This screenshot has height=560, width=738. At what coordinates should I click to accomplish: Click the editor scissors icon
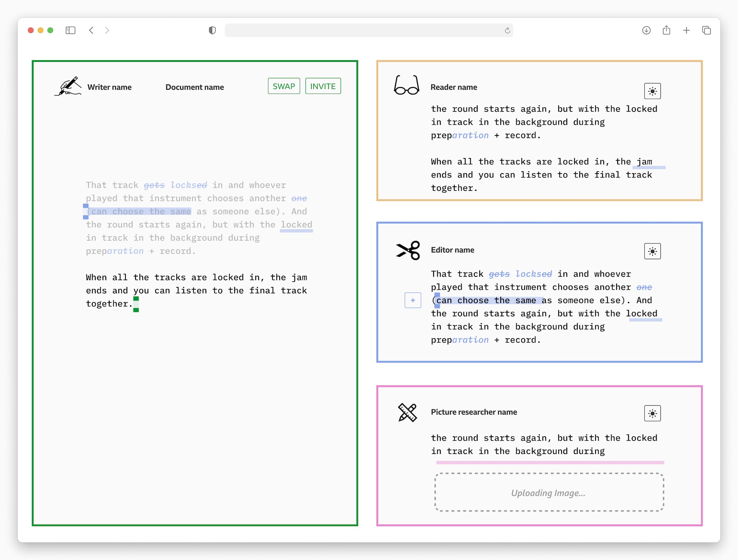(x=408, y=250)
